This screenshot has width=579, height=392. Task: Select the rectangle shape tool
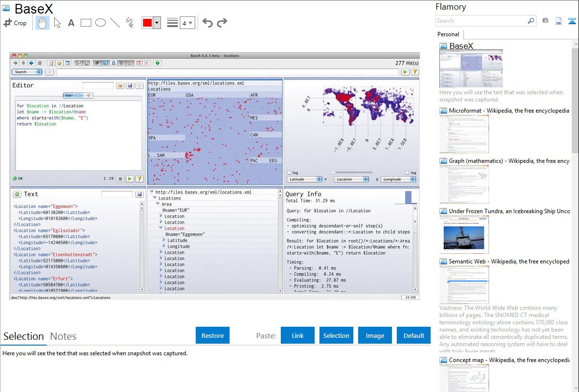(86, 23)
